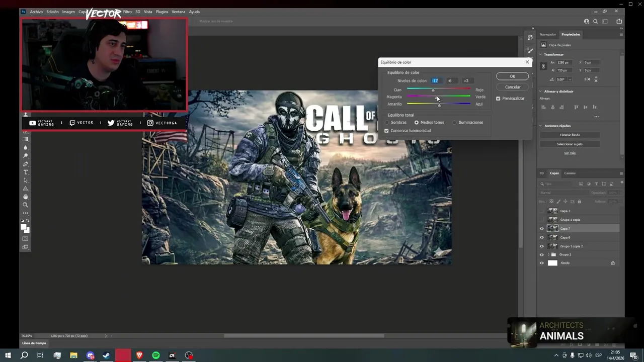This screenshot has height=362, width=644.
Task: Align top edges icon
Action: pyautogui.click(x=576, y=107)
